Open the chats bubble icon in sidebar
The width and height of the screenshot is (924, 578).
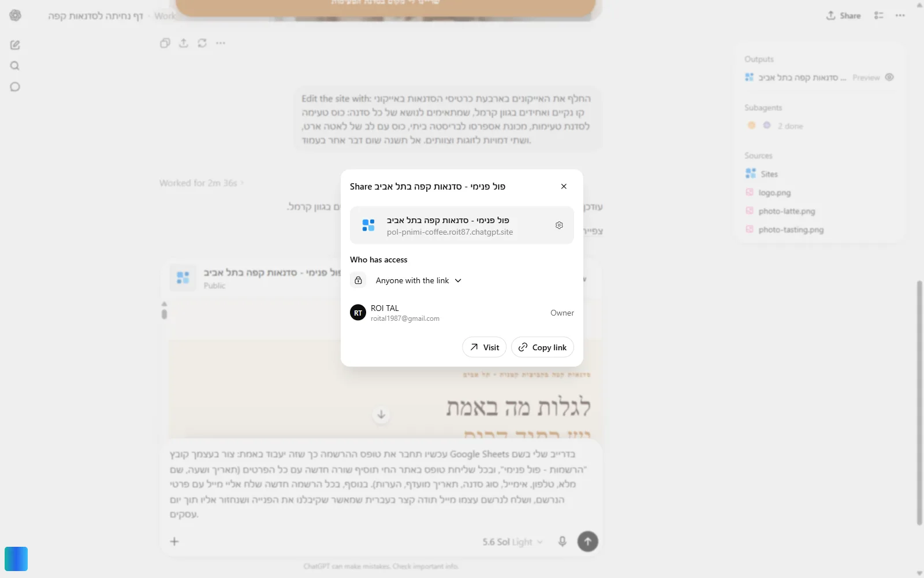15,87
